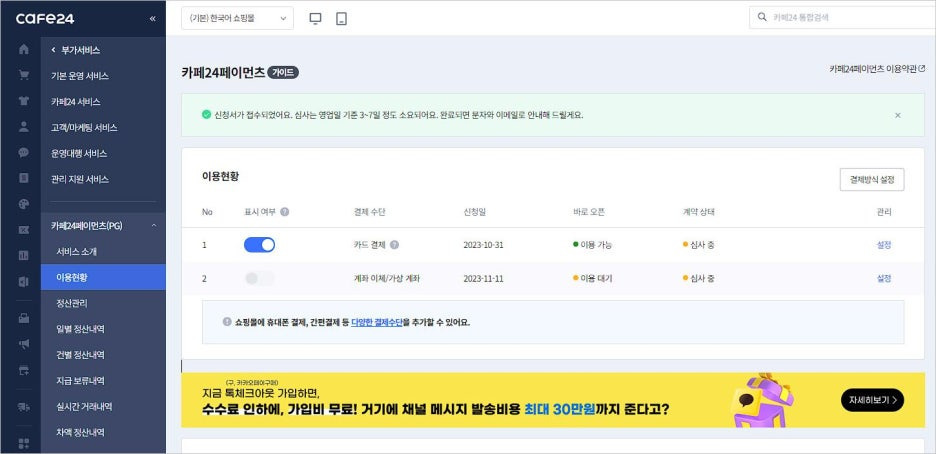936x454 pixels.
Task: Open 관리 지원 서비스 menu
Action: click(x=80, y=179)
